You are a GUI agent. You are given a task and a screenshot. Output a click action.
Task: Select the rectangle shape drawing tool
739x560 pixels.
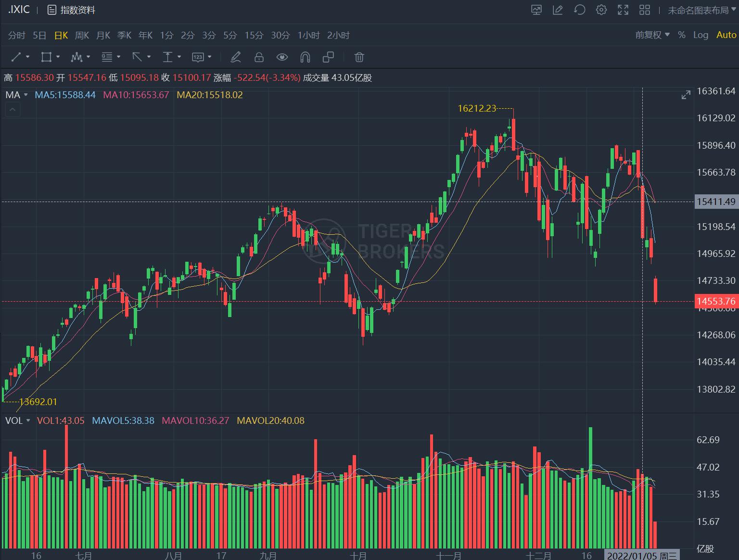46,57
